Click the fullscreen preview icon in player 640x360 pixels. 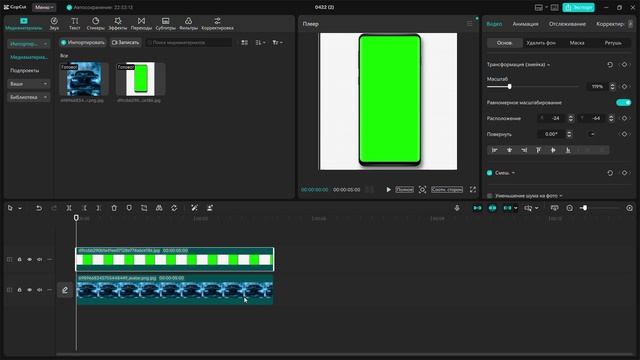pyautogui.click(x=473, y=189)
